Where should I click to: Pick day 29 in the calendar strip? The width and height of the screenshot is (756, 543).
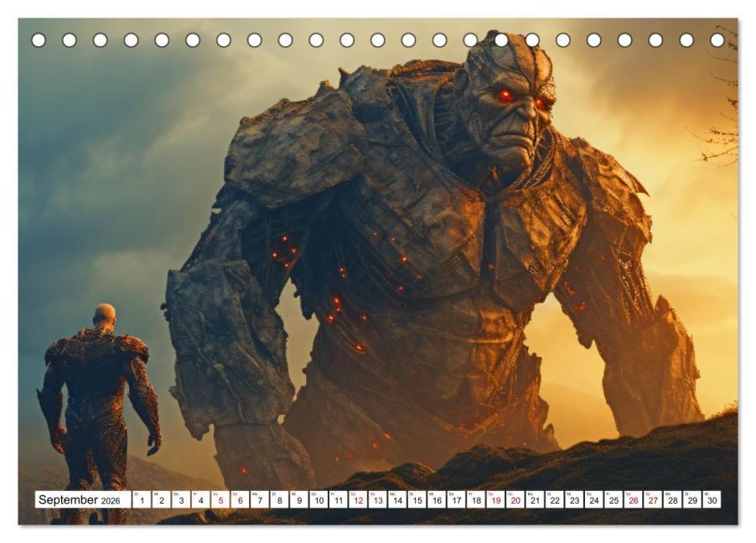[692, 499]
